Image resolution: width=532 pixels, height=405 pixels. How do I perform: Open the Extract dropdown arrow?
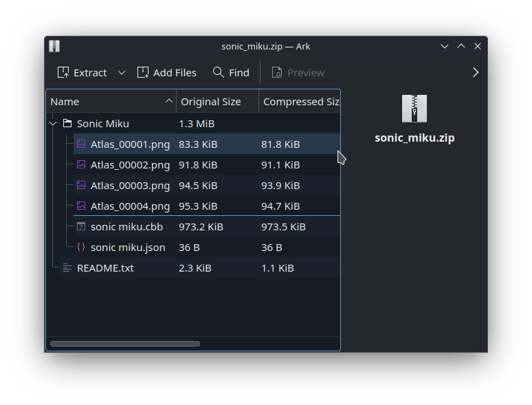122,73
